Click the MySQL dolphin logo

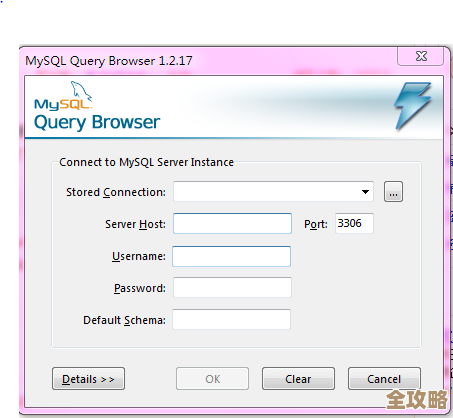63,96
